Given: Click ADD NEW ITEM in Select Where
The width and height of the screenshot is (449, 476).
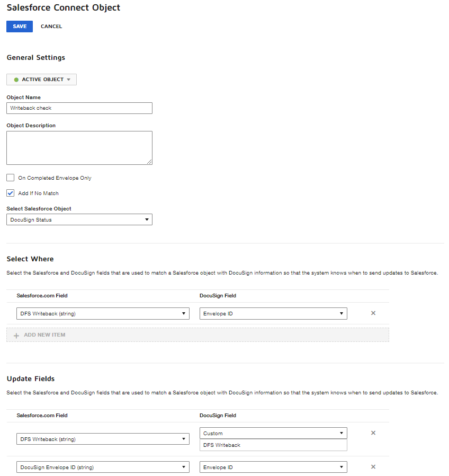Looking at the screenshot, I should [x=197, y=335].
